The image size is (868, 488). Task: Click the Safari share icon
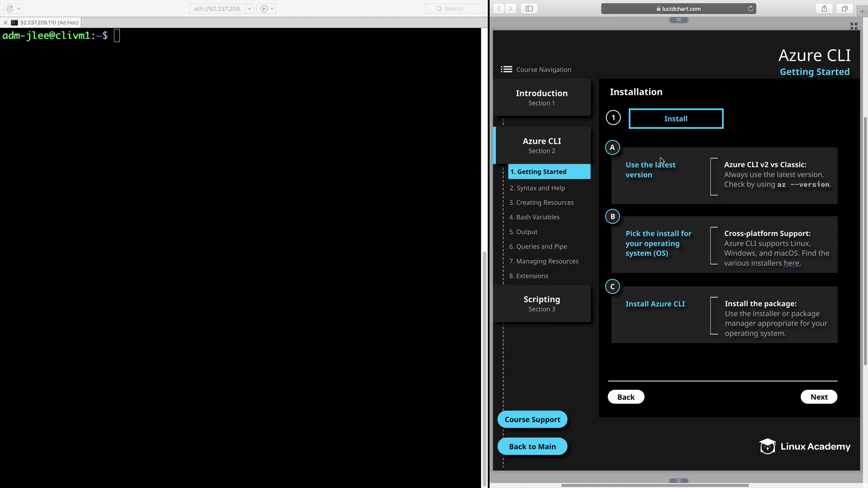click(x=824, y=9)
